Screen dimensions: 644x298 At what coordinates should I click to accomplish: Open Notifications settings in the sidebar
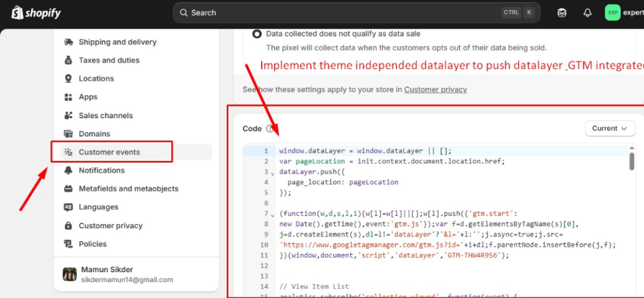(101, 170)
